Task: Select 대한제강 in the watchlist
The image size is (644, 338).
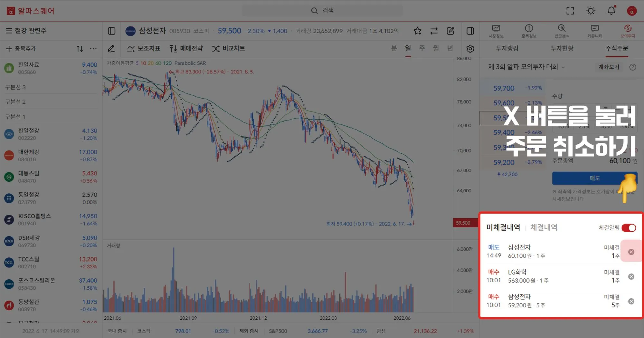Action: [x=51, y=155]
